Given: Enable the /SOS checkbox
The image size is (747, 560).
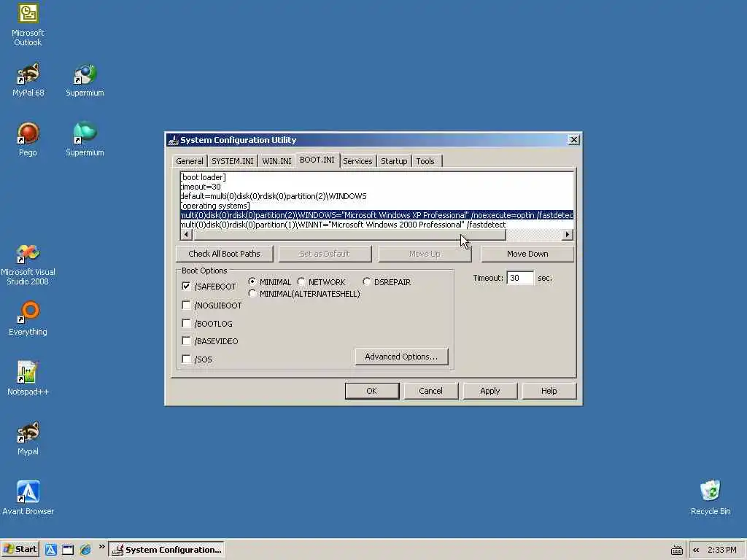Looking at the screenshot, I should [x=186, y=359].
